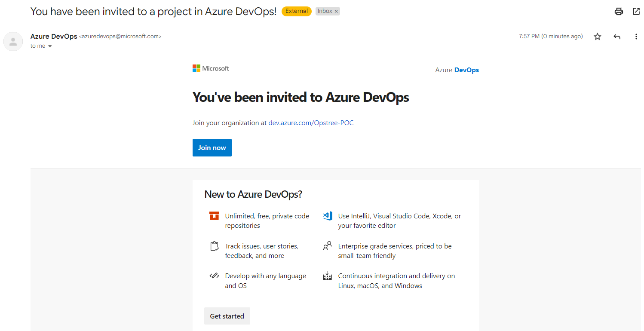
Task: Open the Azure DevOps header link
Action: pos(457,70)
